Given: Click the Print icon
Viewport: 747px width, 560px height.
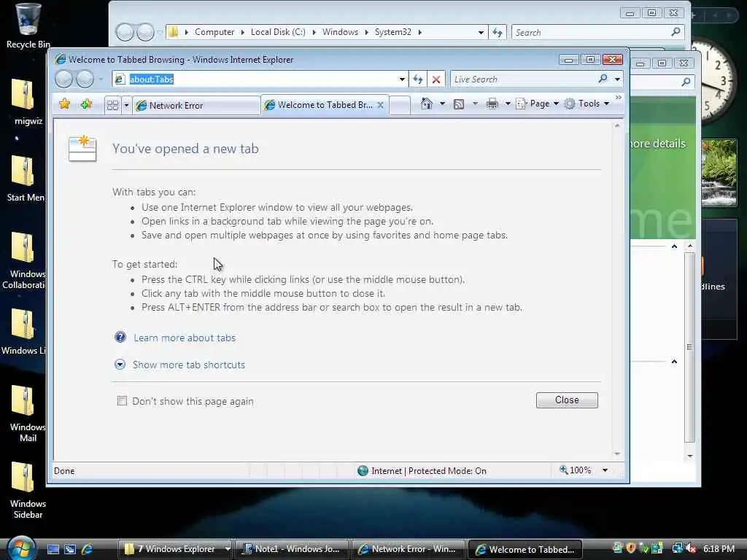Looking at the screenshot, I should coord(492,104).
